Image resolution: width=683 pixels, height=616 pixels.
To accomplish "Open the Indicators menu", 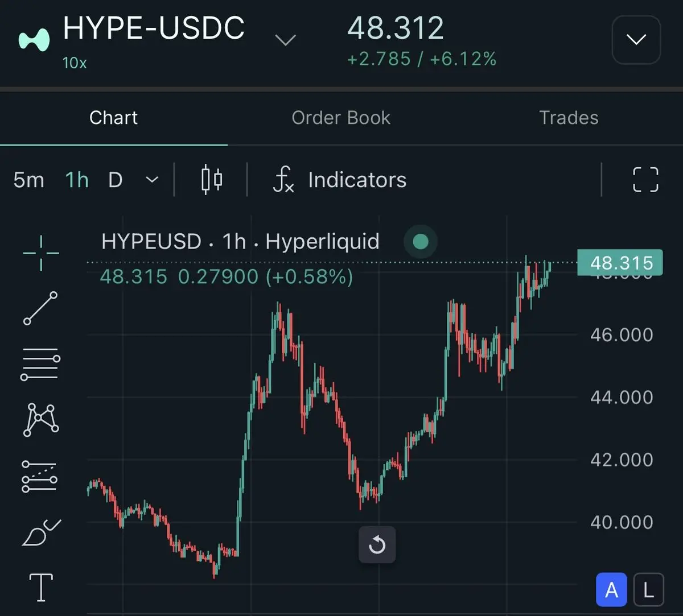I will (x=357, y=180).
